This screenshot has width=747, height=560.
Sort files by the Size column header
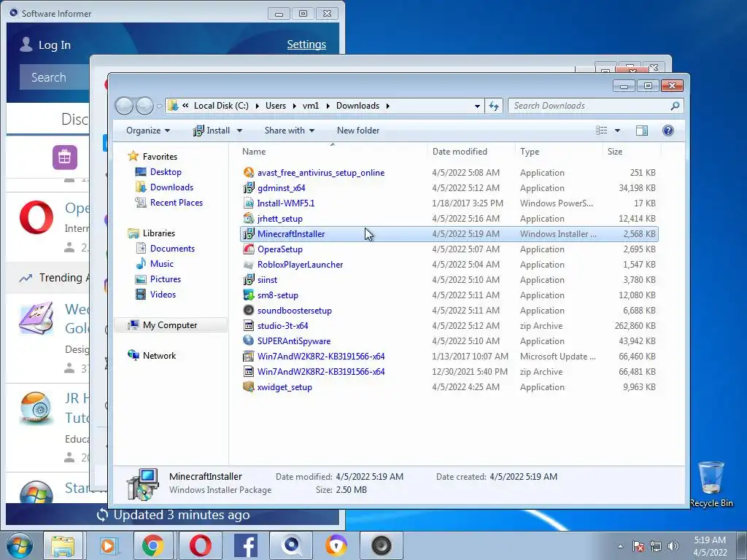(632, 152)
